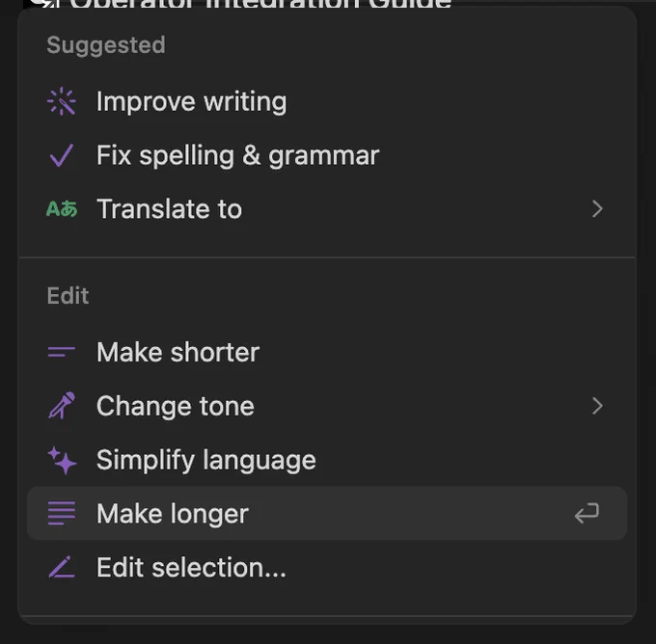Click the Operator Integration Guide page title
The image size is (656, 644).
(x=260, y=4)
